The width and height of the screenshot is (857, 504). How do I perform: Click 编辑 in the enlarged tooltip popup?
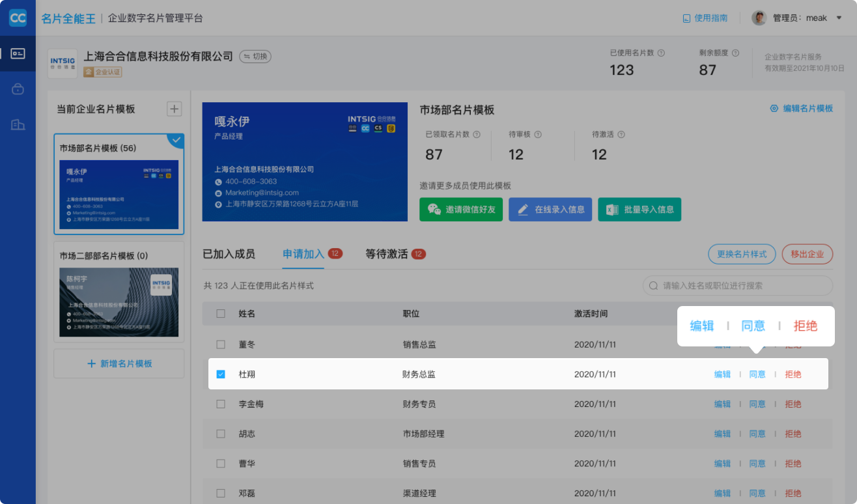[702, 326]
